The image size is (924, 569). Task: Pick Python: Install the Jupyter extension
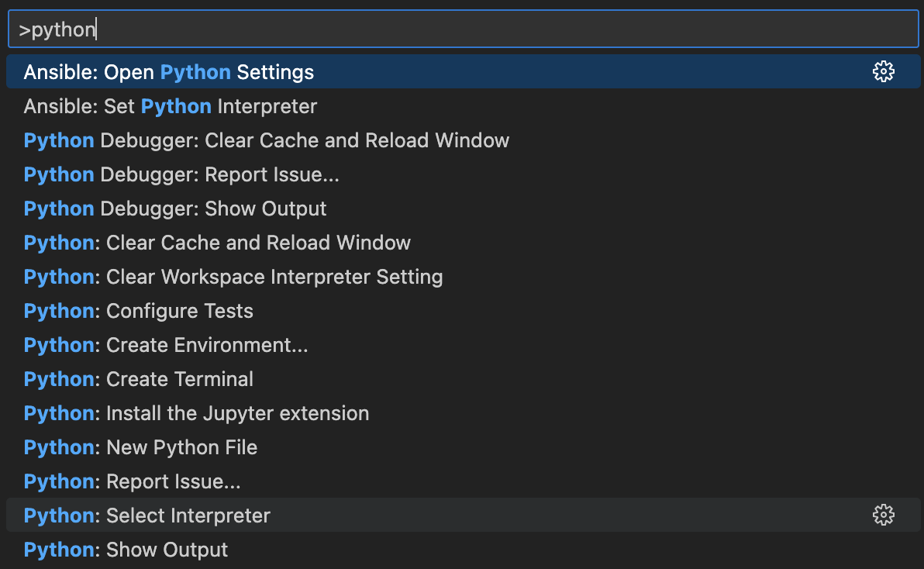(x=196, y=413)
